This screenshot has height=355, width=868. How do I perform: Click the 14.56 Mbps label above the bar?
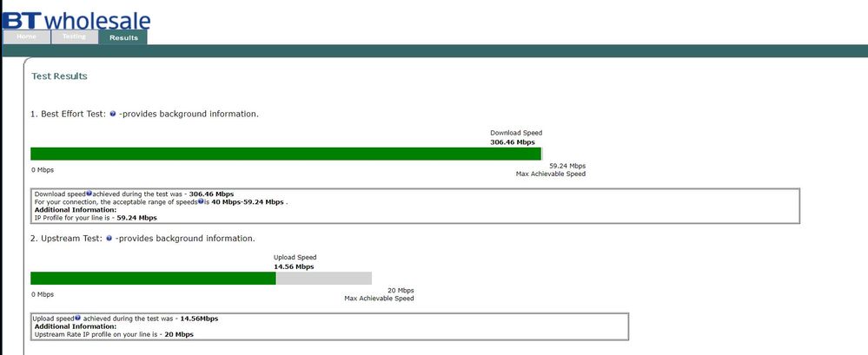294,266
